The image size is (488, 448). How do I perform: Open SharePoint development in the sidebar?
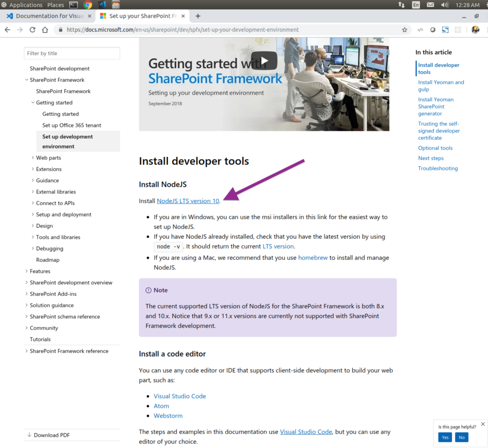60,69
